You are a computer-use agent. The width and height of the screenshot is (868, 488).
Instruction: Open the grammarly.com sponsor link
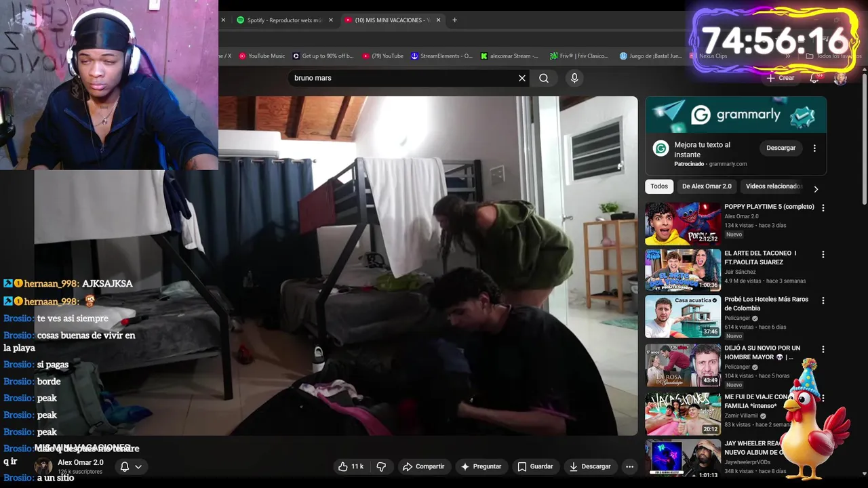point(727,164)
